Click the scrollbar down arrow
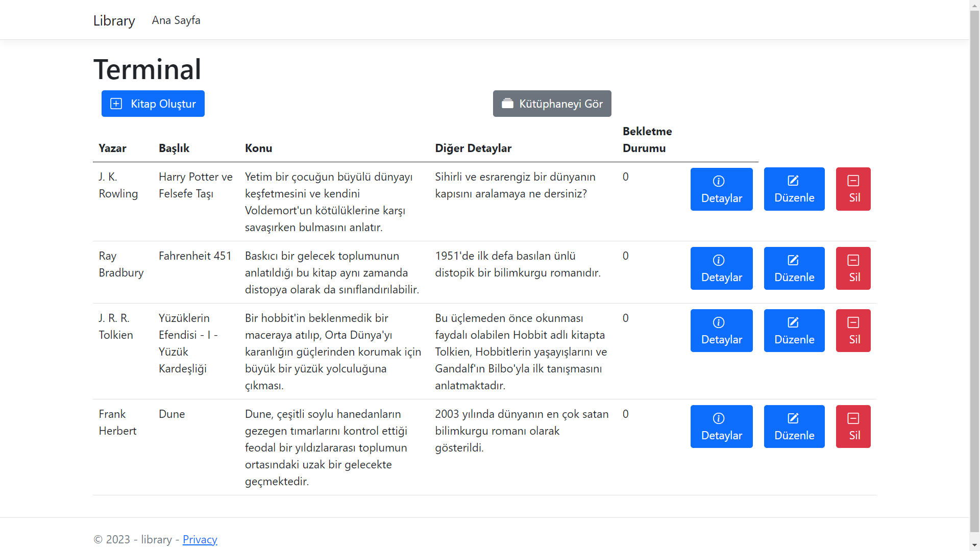 974,546
